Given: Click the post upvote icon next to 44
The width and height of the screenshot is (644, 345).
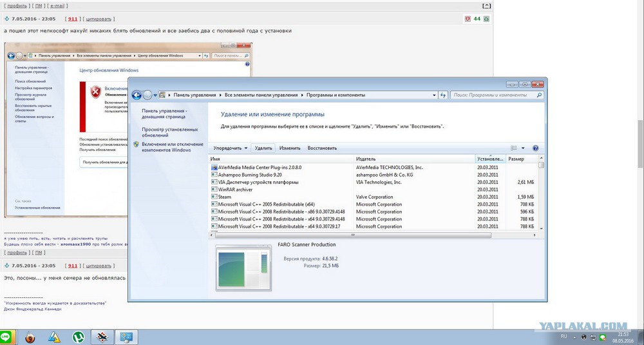Looking at the screenshot, I should pos(486,19).
